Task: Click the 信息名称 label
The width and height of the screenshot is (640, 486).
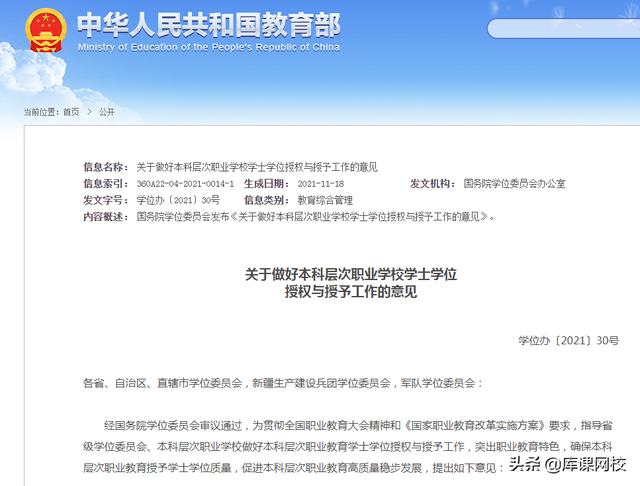Action: (106, 167)
